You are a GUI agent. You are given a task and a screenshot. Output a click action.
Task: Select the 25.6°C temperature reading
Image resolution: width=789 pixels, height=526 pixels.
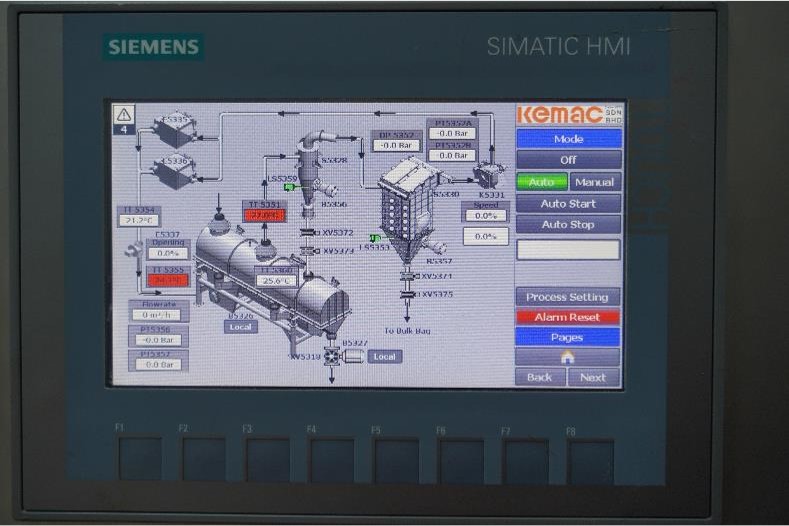point(276,281)
